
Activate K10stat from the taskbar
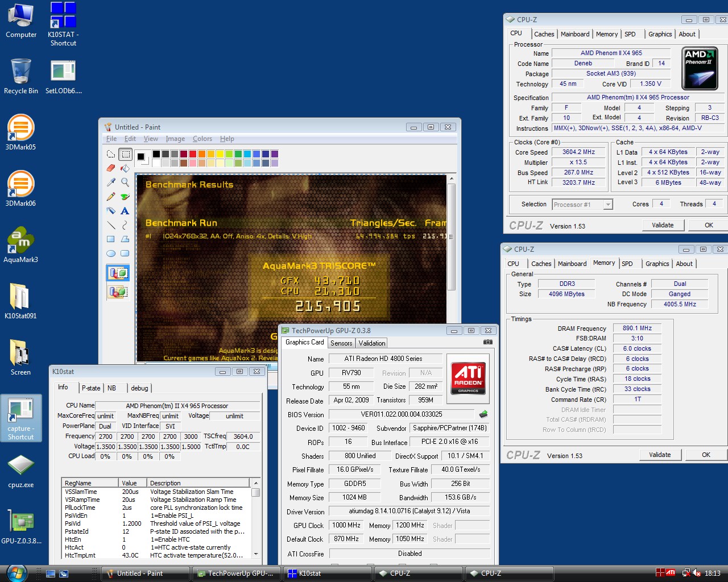[x=326, y=573]
